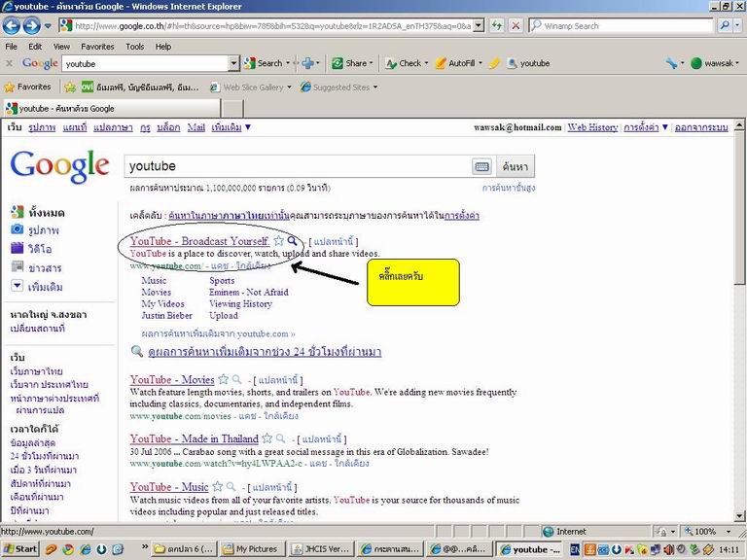Select the รูปภาพ camera item in sidebar
The width and height of the screenshot is (747, 560).
(x=35, y=230)
